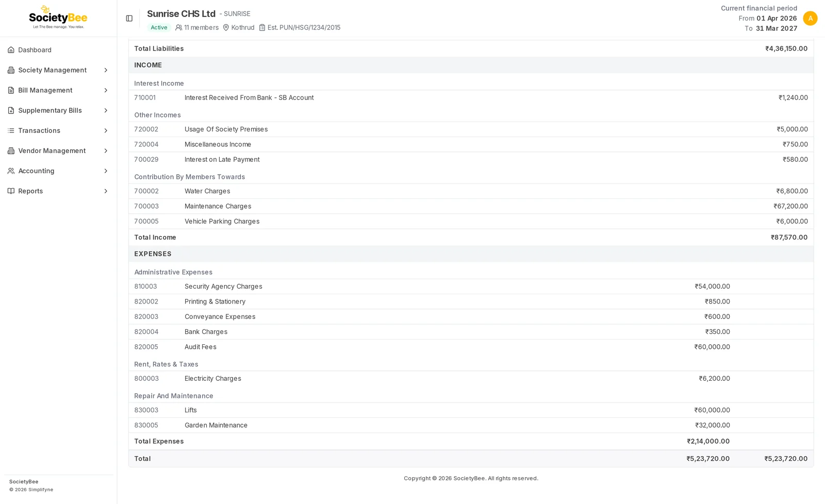Open Bill Management in sidebar
The image size is (825, 504).
(x=58, y=90)
